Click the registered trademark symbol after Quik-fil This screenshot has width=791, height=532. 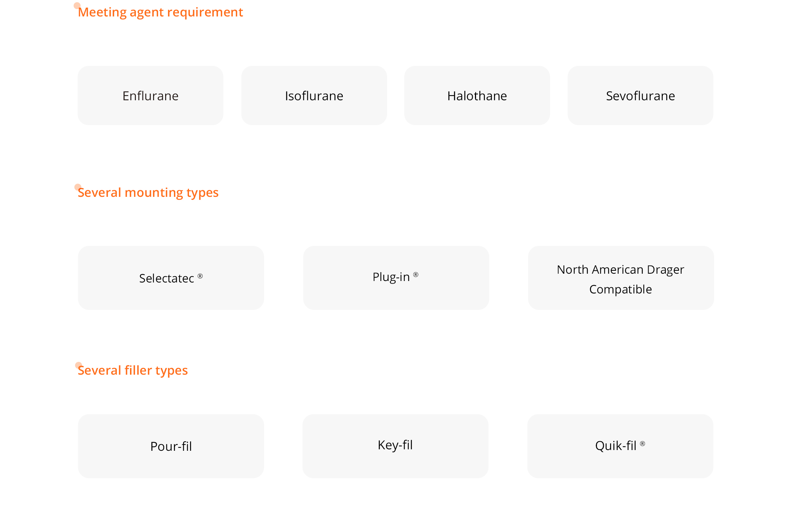[x=642, y=444]
